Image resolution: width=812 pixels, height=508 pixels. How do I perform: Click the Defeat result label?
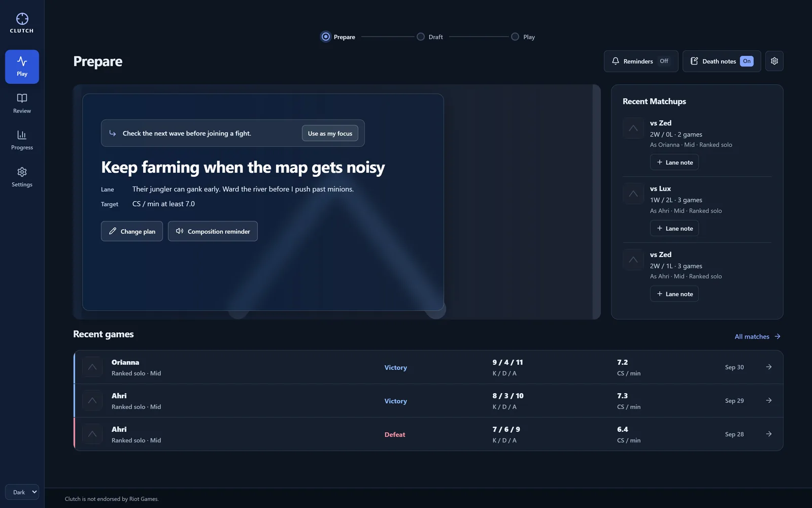(395, 434)
